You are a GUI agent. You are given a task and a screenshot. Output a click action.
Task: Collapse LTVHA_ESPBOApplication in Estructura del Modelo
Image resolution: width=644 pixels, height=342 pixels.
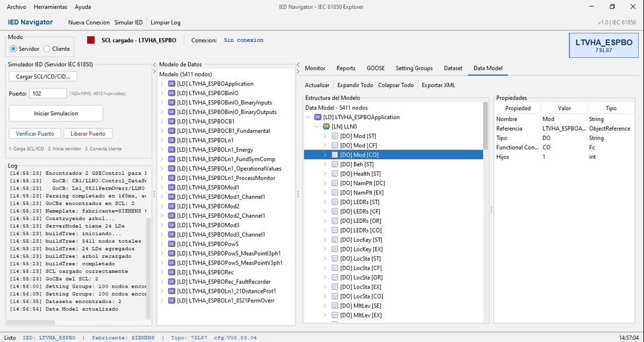308,117
